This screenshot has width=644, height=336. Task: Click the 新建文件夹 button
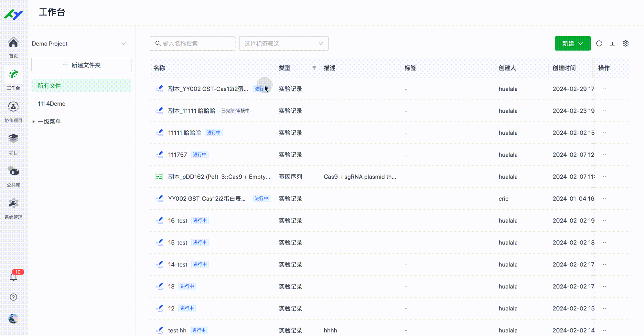click(x=81, y=65)
